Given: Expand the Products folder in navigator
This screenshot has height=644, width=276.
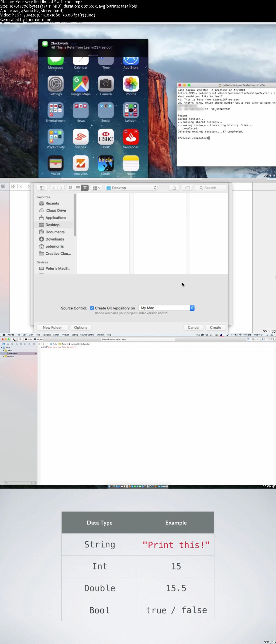Looking at the screenshot, I should (4, 356).
